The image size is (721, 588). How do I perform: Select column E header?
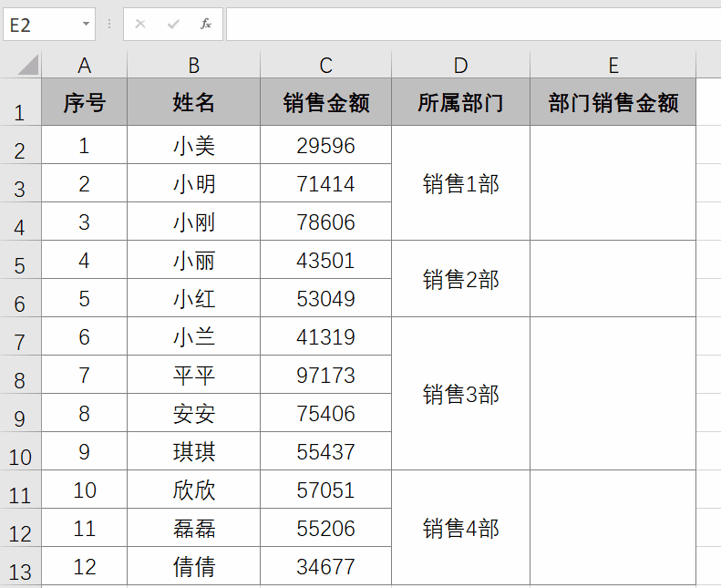613,65
